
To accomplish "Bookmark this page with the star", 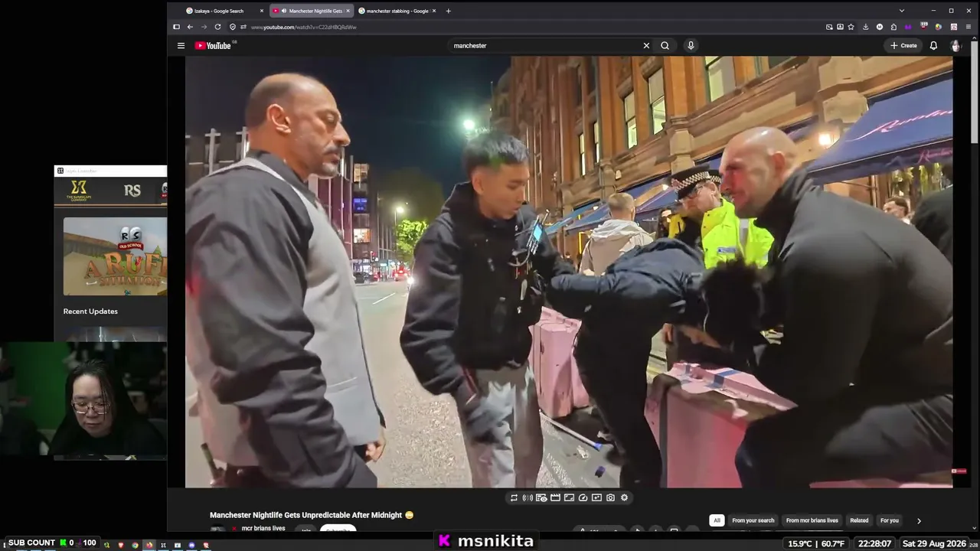I will (x=851, y=27).
